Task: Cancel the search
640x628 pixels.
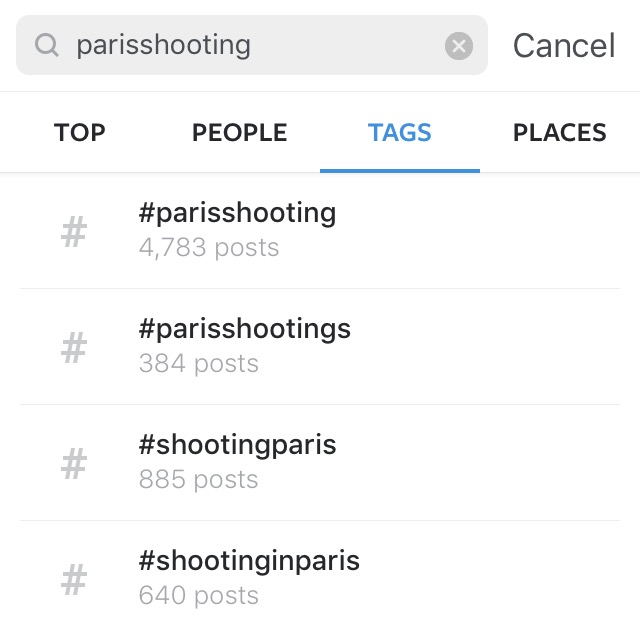Action: (x=564, y=45)
